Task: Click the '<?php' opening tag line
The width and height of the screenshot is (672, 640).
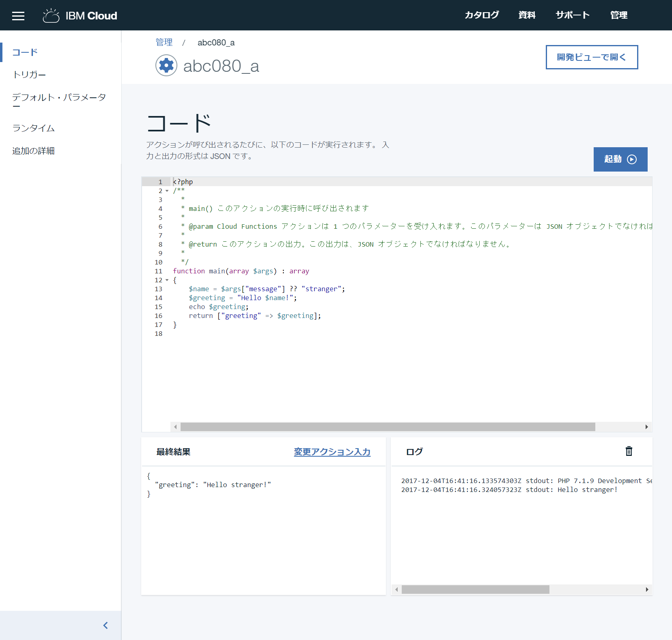Action: click(183, 182)
